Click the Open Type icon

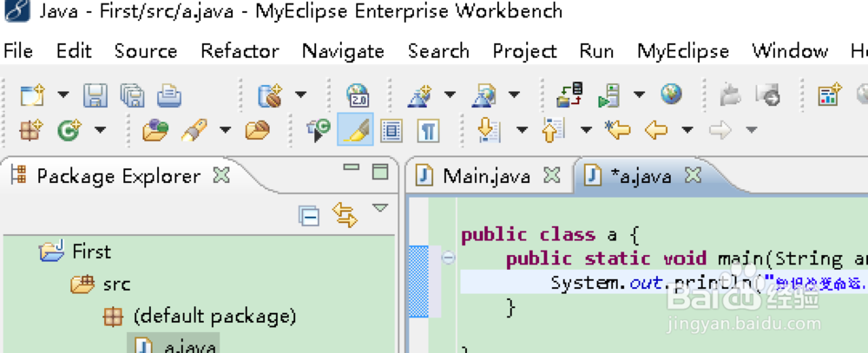(x=155, y=131)
